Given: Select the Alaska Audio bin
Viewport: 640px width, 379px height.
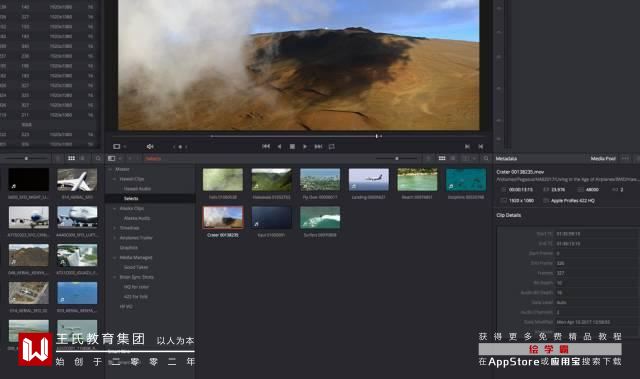Looking at the screenshot, I should click(x=137, y=218).
